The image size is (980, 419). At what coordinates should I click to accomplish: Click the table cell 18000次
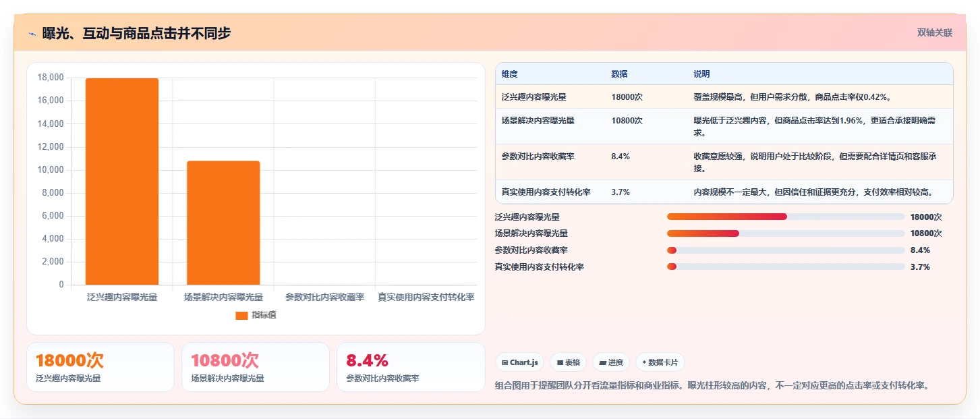627,97
